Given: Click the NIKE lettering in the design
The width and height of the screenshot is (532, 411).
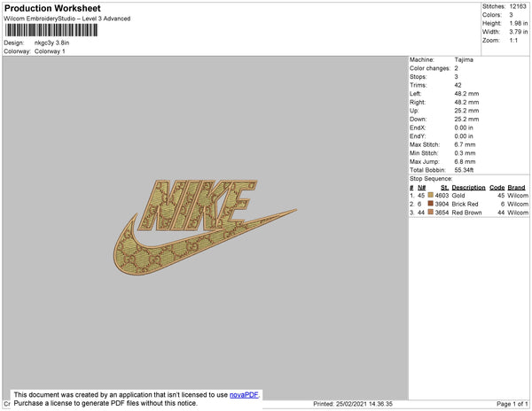Looking at the screenshot, I should tap(197, 205).
